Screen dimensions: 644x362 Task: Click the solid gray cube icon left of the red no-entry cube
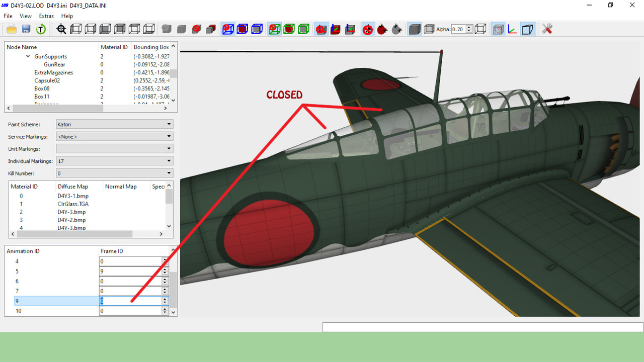pos(182,29)
